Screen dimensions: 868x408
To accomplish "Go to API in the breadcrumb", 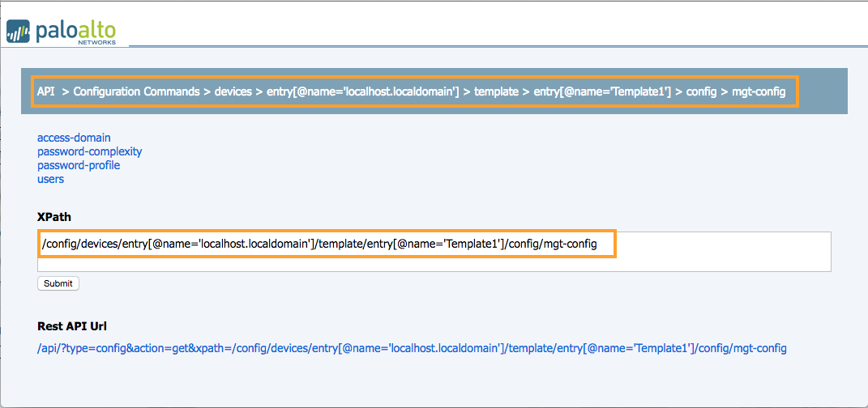I will click(46, 91).
